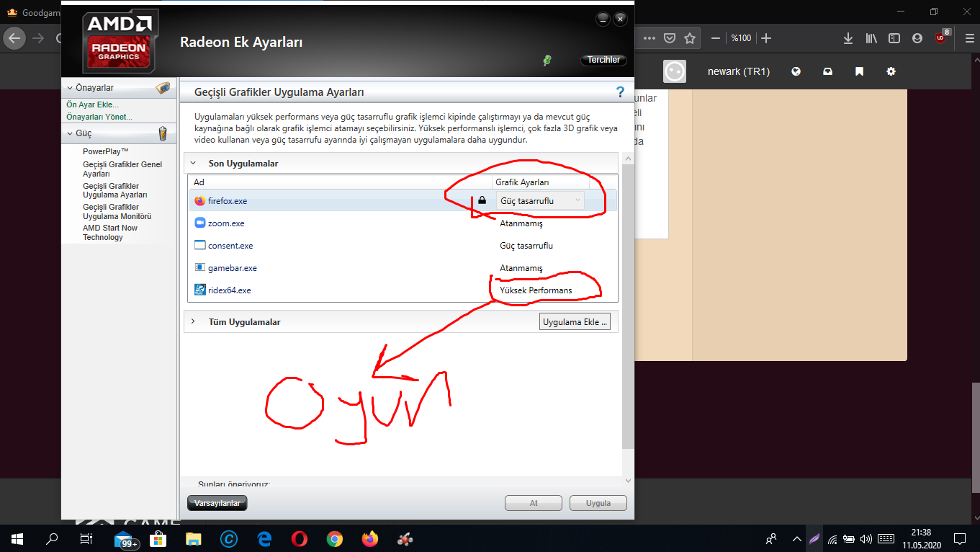Click Yüksek Performans value for ridex64.exe
The width and height of the screenshot is (980, 552).
(536, 290)
